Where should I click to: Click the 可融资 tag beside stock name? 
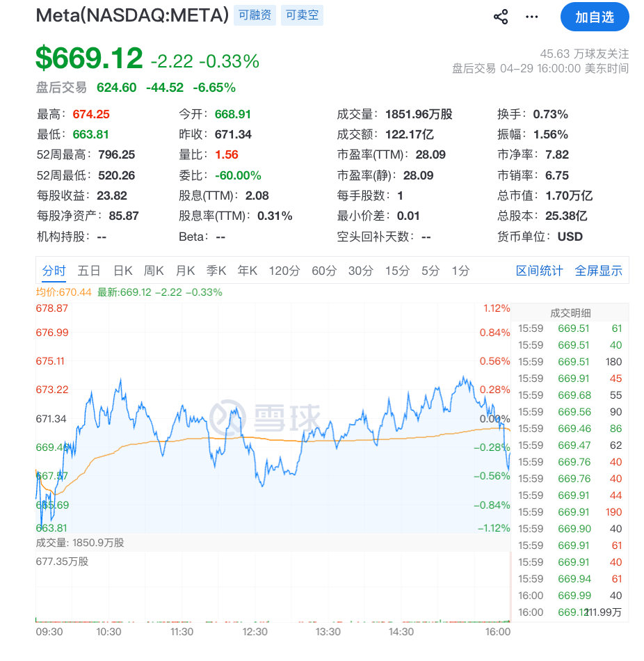[x=255, y=15]
